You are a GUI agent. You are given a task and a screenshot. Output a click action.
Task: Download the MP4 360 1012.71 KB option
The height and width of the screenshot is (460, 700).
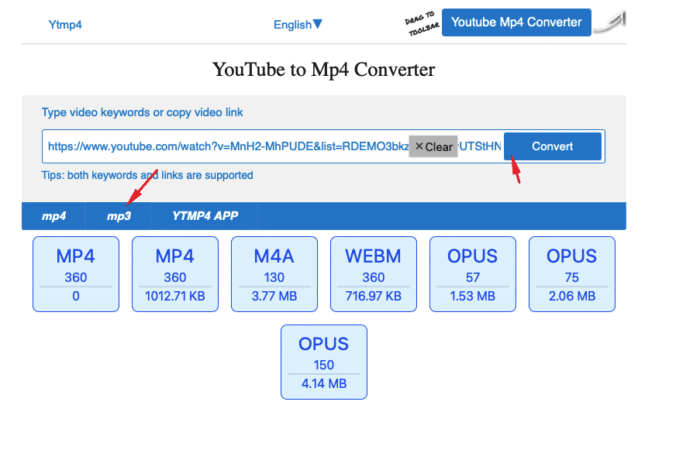tap(175, 274)
